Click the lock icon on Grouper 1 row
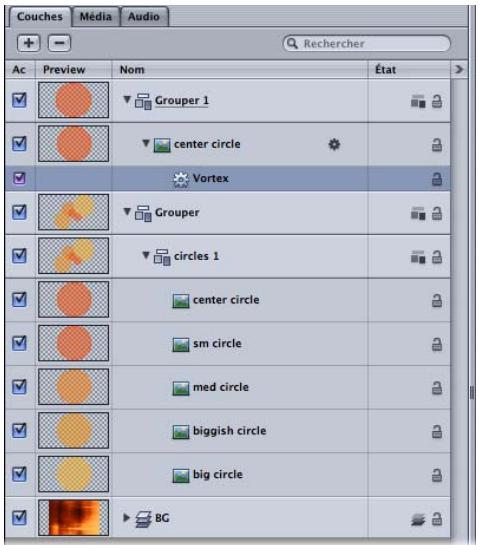Image resolution: width=479 pixels, height=545 pixels. [437, 101]
